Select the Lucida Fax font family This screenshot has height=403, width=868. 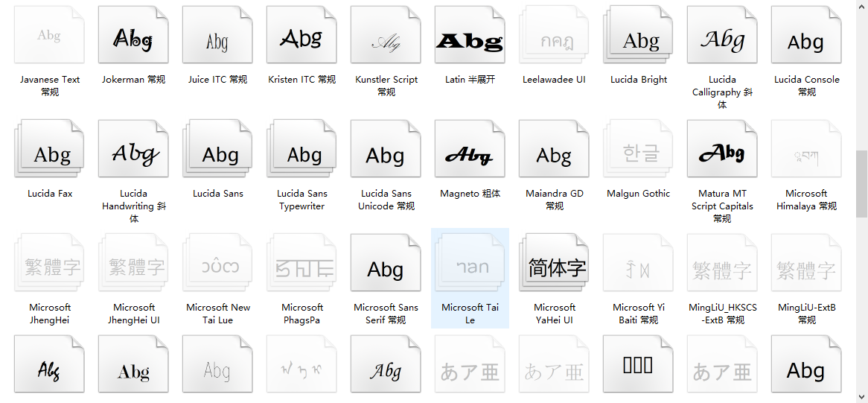[50, 149]
